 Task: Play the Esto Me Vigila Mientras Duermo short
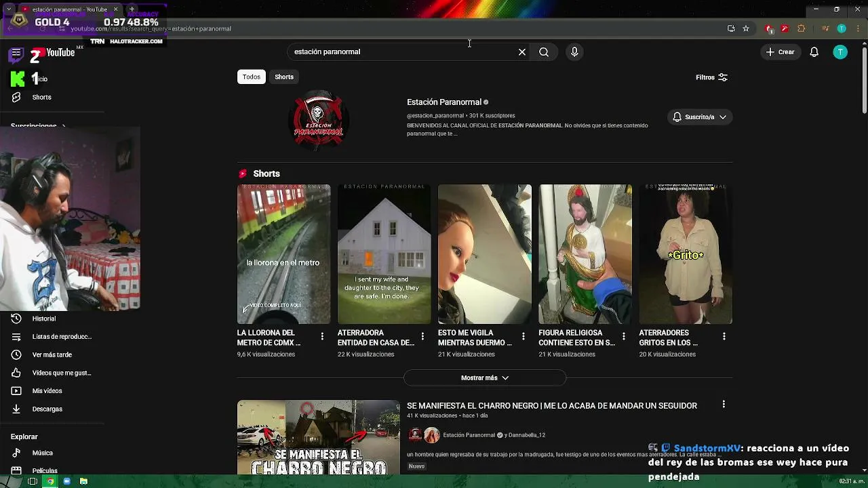484,254
